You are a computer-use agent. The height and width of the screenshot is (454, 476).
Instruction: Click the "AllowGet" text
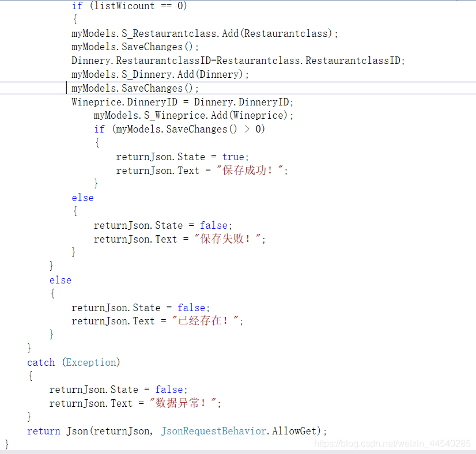click(294, 431)
